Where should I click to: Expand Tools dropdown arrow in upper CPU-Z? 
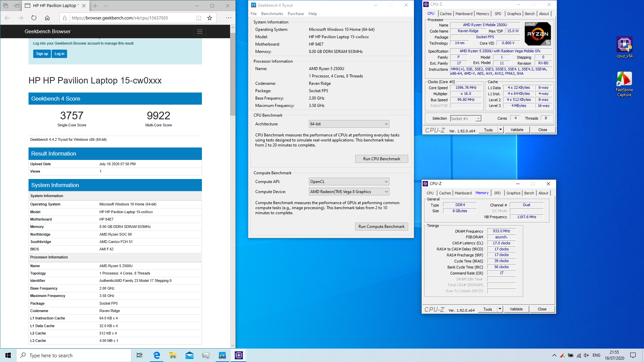click(500, 130)
